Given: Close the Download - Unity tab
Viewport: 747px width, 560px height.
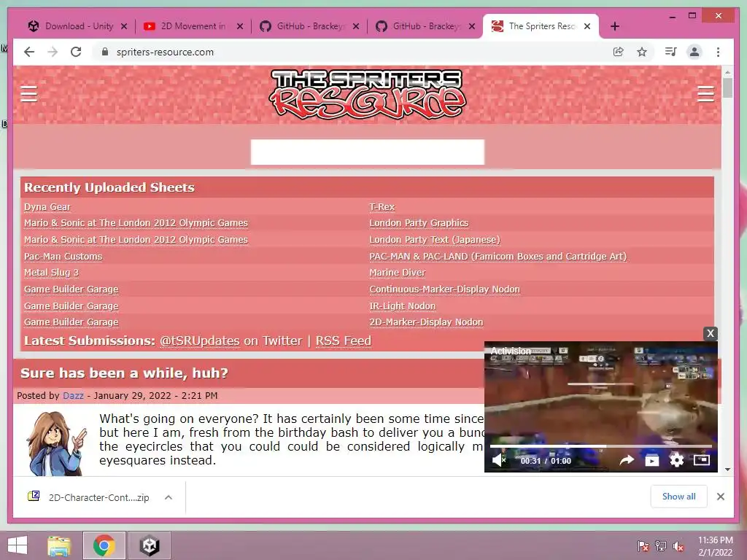Looking at the screenshot, I should (124, 26).
